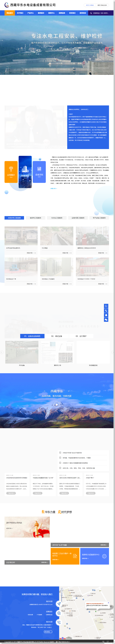The image size is (115, 644).
Task: Select 电气试验工程案例 tab
Action: (99, 218)
